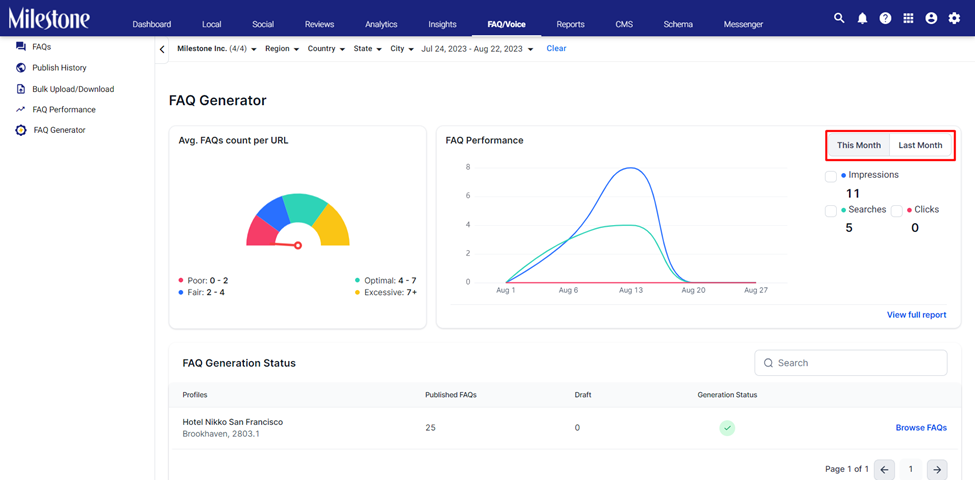Click the yellow Excessive gauge segment
Screen dimensions: 975x480
click(331, 224)
